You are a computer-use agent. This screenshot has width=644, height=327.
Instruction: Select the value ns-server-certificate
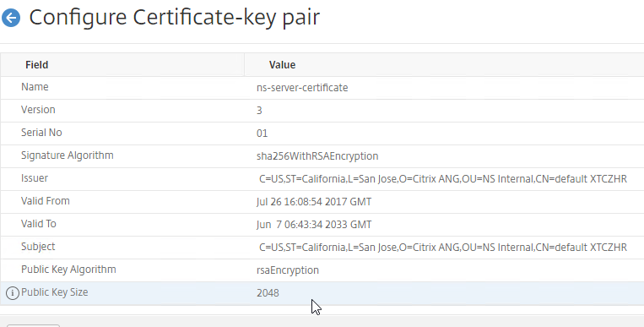[x=302, y=88]
